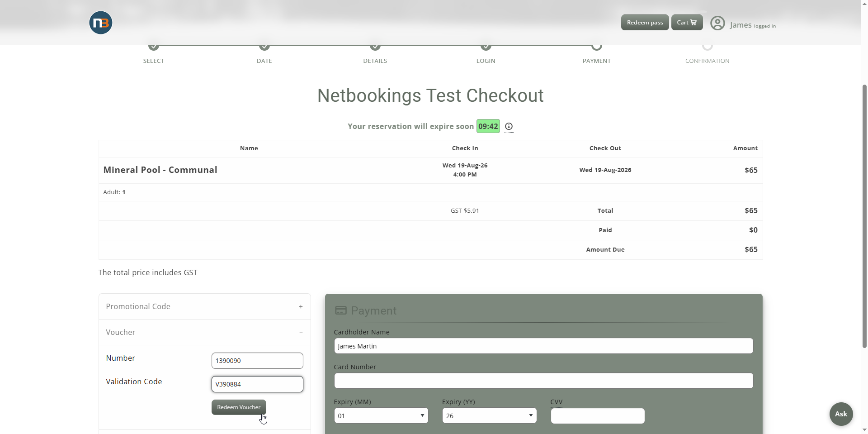Click the Paid label
Screen dimensions: 868x434
(605, 230)
